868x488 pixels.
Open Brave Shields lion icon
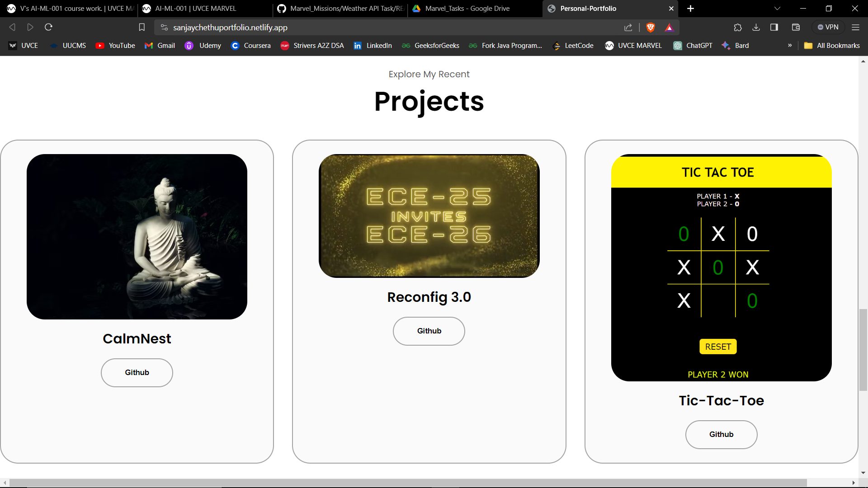[x=651, y=28]
